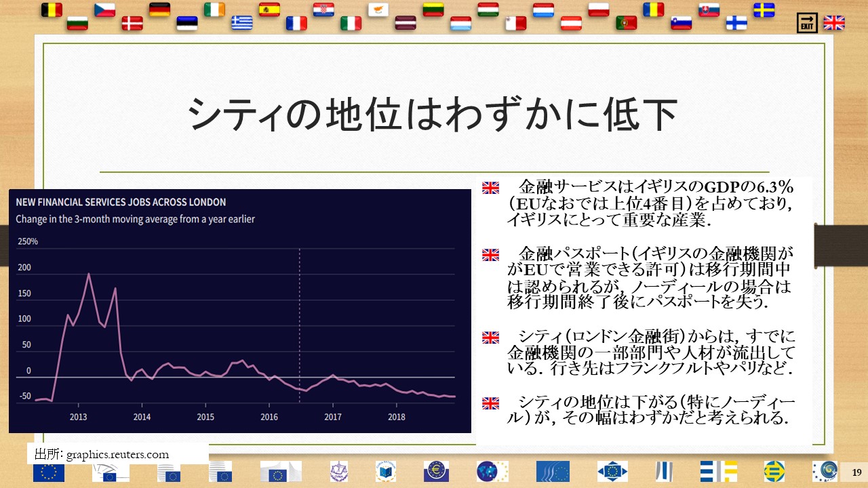The image size is (868, 488).
Task: Select the Hungary flag icon
Action: click(x=488, y=9)
